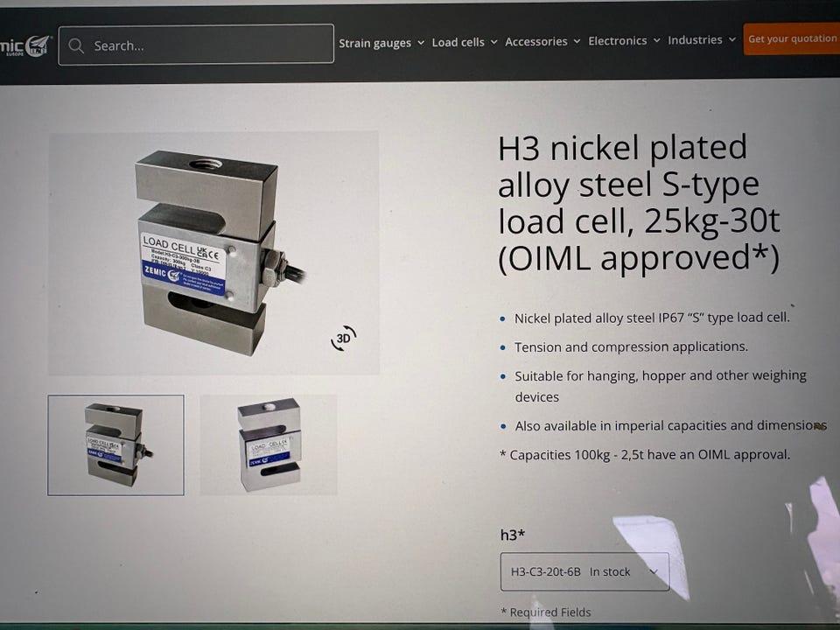Select the first load cell thumbnail
This screenshot has height=630, width=840.
tap(115, 445)
